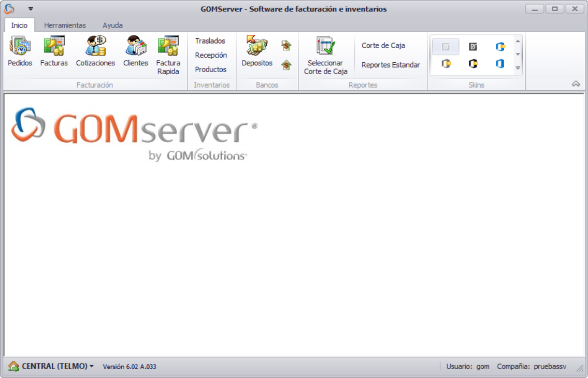Viewport: 588px width, 378px height.
Task: Open the Pedidos window
Action: (19, 51)
